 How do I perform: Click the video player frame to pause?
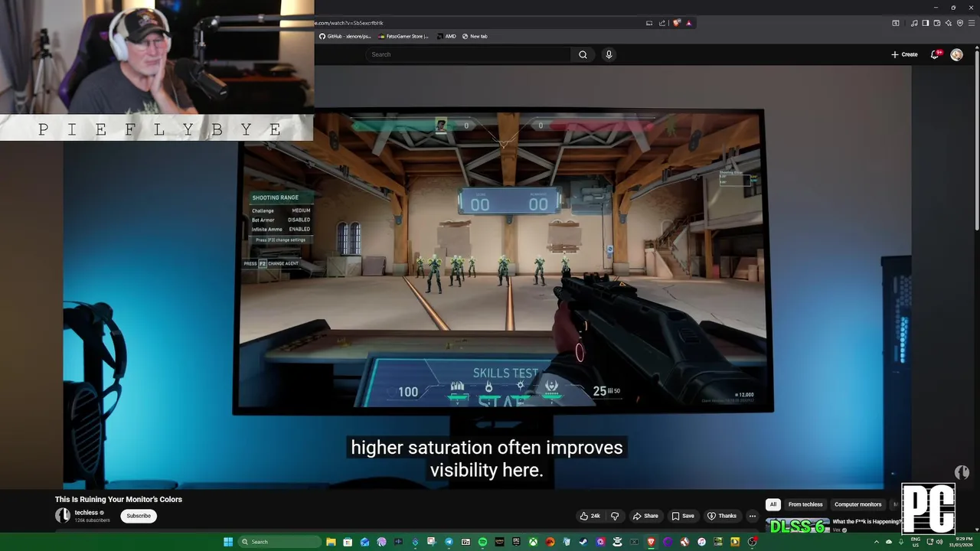pos(487,277)
